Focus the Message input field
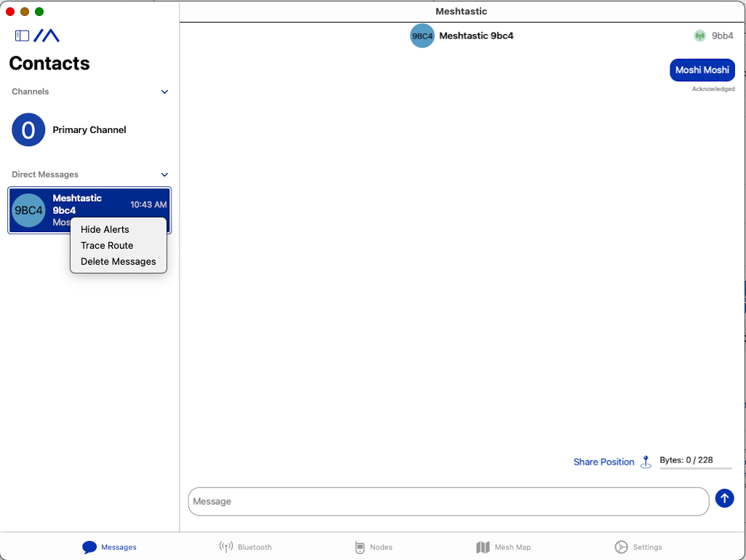The image size is (746, 560). click(449, 502)
